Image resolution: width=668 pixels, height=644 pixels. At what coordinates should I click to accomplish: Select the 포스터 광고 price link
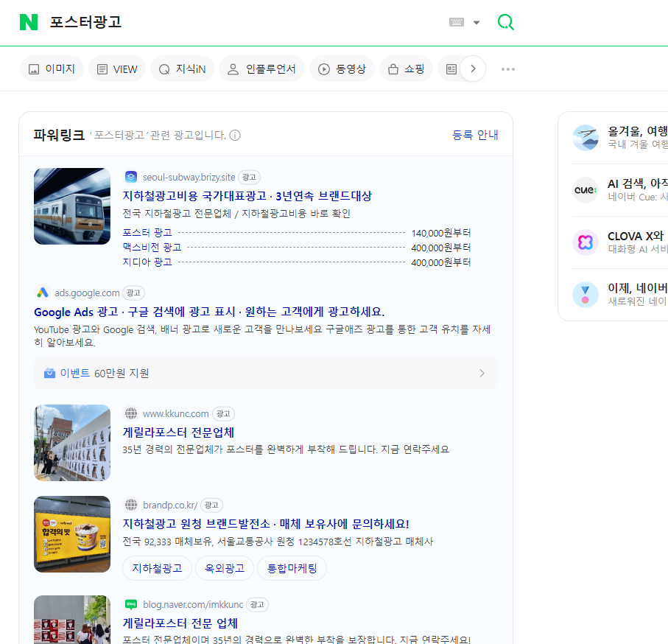pyautogui.click(x=147, y=233)
